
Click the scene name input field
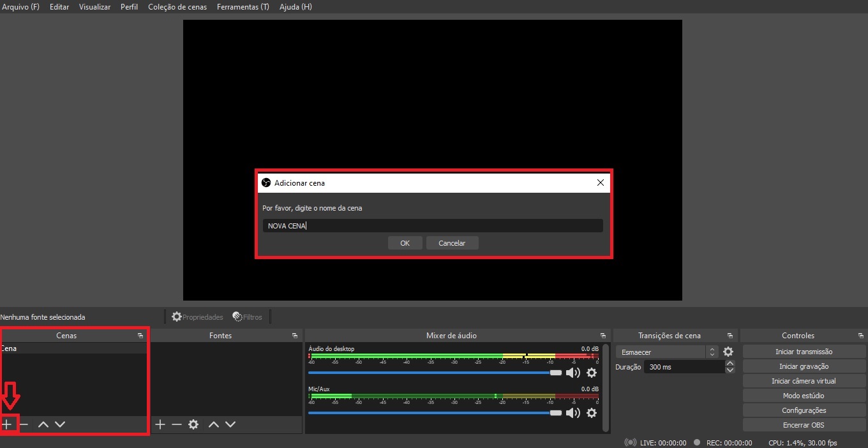tap(432, 226)
